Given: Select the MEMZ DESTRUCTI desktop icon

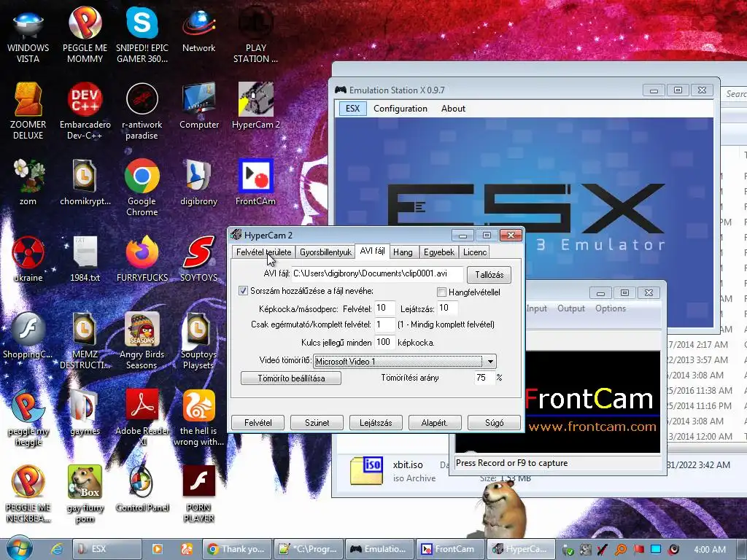Looking at the screenshot, I should pos(85,341).
